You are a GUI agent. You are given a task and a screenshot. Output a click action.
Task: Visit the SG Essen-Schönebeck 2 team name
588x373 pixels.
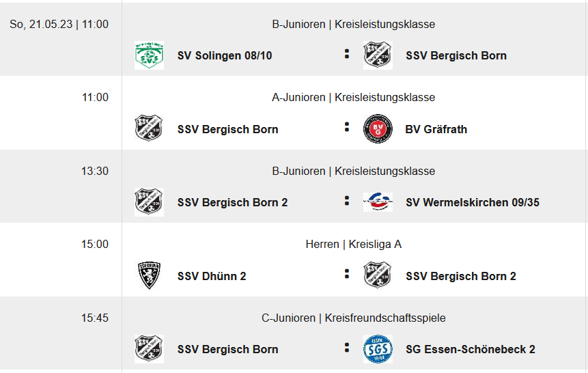click(x=470, y=349)
